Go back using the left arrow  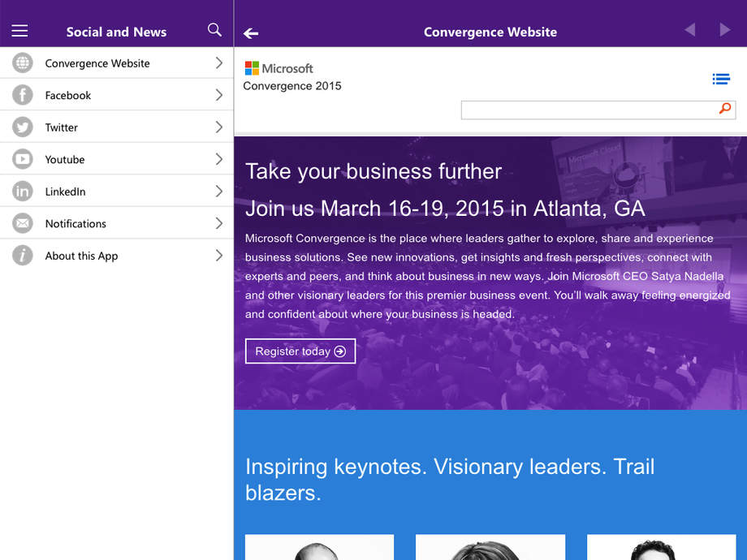(x=251, y=32)
